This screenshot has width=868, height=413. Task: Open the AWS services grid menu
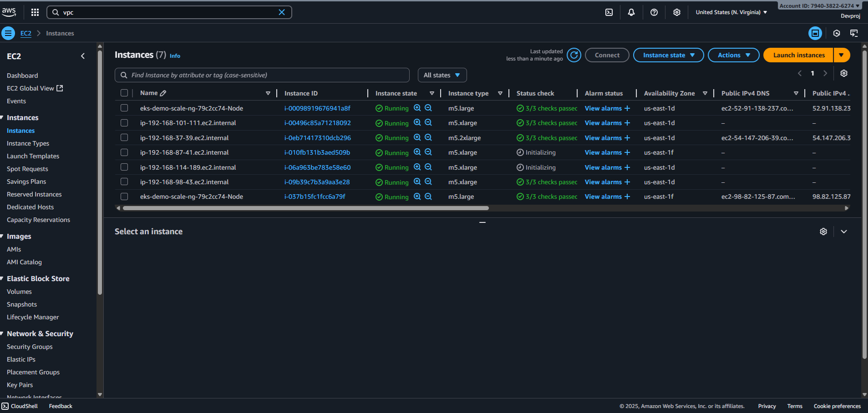click(x=35, y=12)
